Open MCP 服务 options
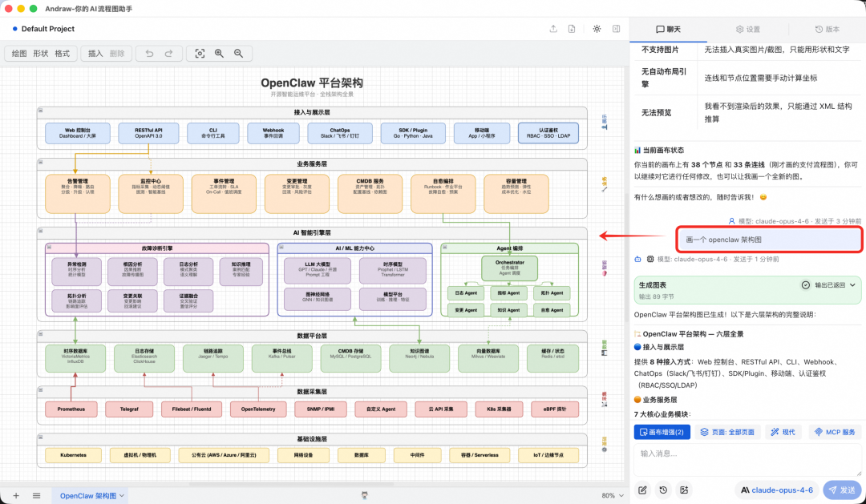The height and width of the screenshot is (504, 866). pyautogui.click(x=835, y=432)
